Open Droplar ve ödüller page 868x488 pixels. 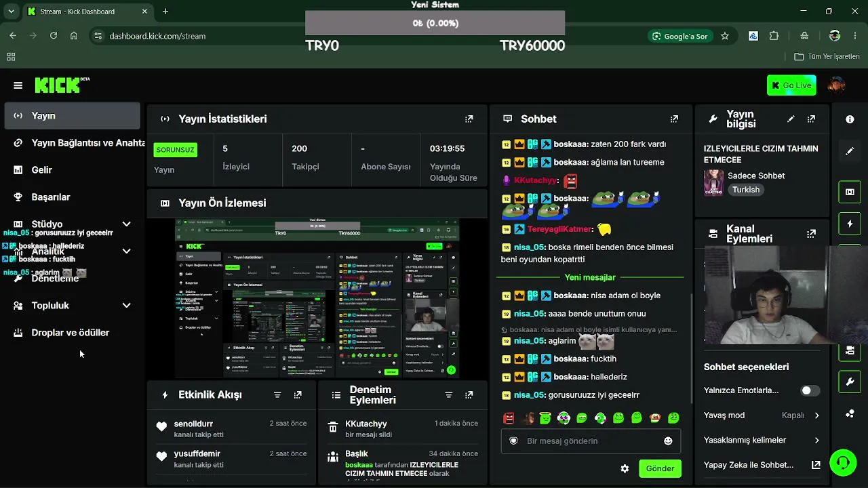click(72, 333)
